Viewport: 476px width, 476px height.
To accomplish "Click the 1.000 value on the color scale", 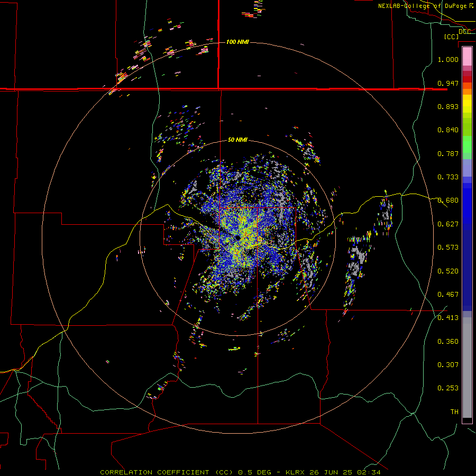I will 448,59.
